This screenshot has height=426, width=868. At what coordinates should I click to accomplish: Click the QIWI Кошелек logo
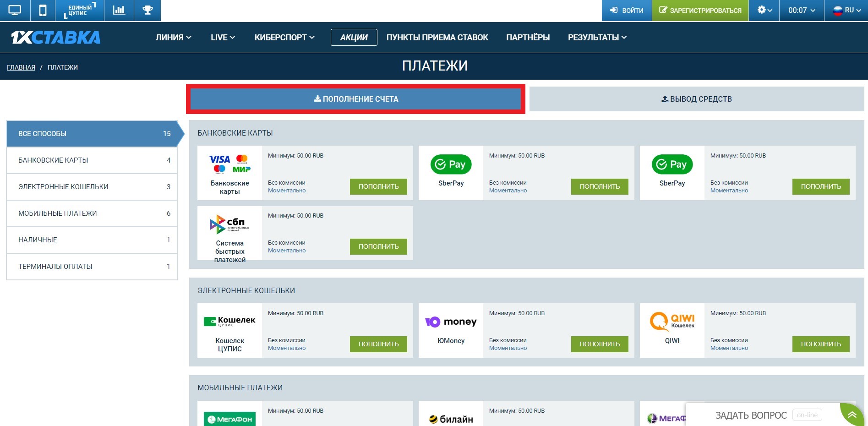pos(672,322)
